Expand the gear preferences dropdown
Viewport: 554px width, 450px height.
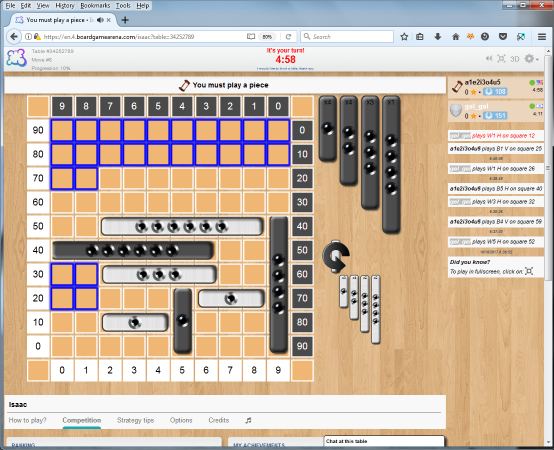tap(531, 59)
